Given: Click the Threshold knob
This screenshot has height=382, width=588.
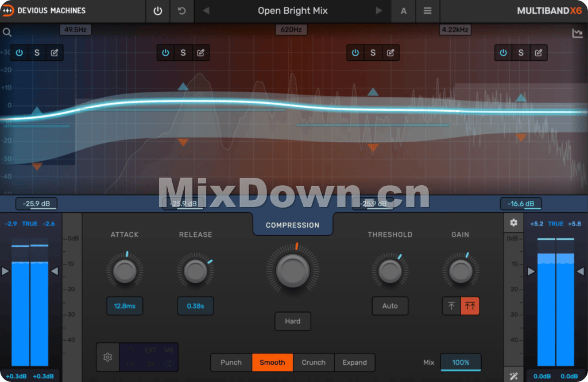Looking at the screenshot, I should (x=390, y=271).
